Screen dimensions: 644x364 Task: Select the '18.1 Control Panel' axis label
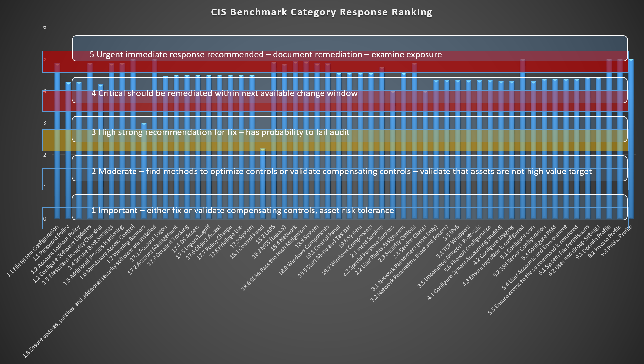pos(247,242)
